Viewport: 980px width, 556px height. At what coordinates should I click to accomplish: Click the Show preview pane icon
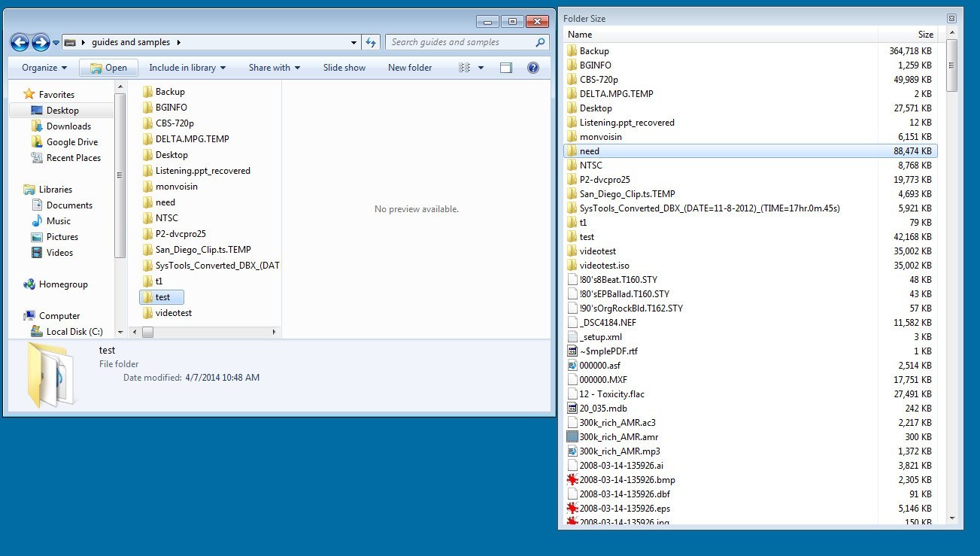pos(506,68)
